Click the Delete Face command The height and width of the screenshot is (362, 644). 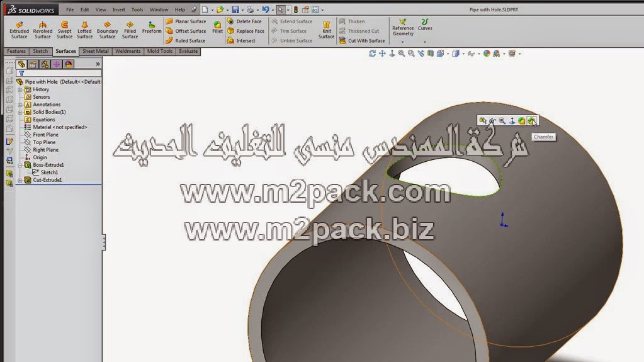tap(244, 21)
